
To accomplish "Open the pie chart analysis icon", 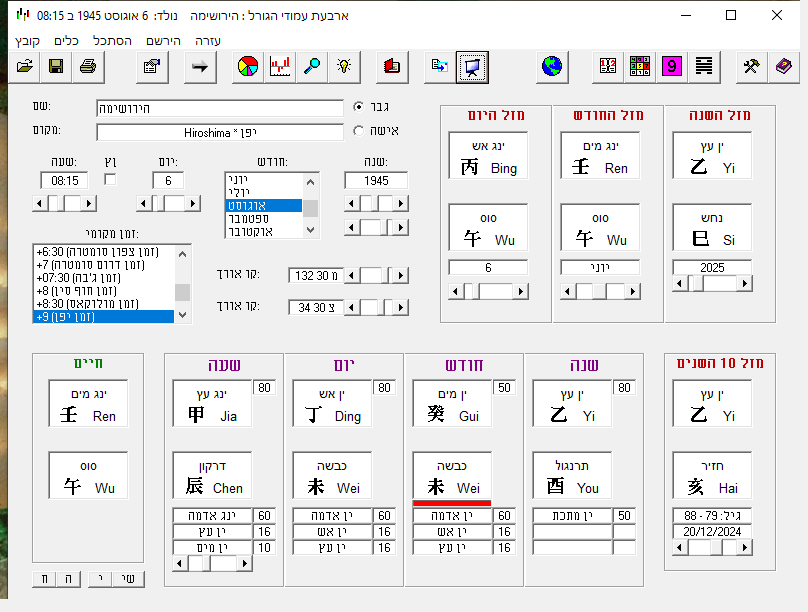I will pyautogui.click(x=248, y=66).
